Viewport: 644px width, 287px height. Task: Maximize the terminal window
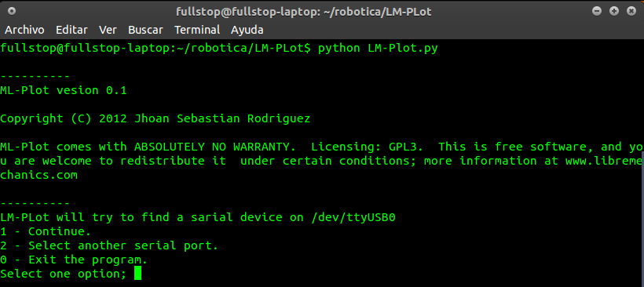click(x=614, y=11)
